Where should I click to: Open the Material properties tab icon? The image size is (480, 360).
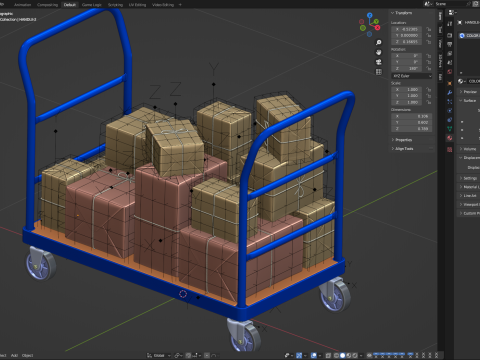pyautogui.click(x=450, y=138)
